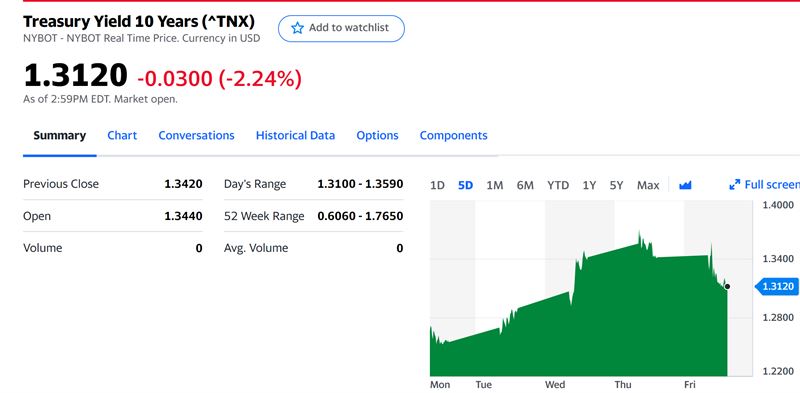Click the blue 1.3120 price tag marker
This screenshot has height=393, width=800.
click(777, 286)
